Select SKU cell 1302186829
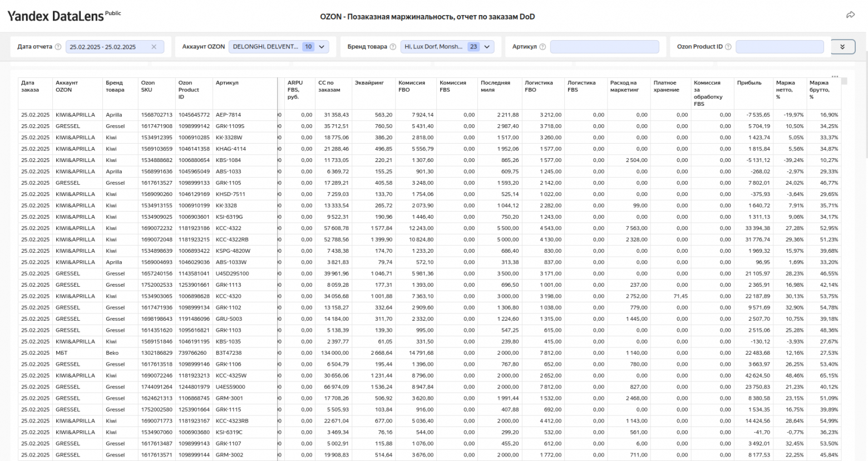Image resolution: width=868 pixels, height=461 pixels. coord(156,353)
